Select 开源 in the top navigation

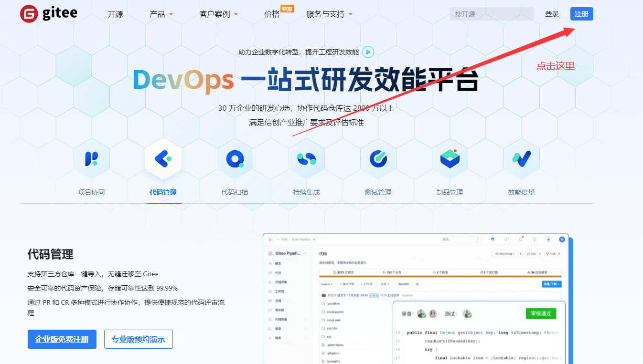[115, 14]
